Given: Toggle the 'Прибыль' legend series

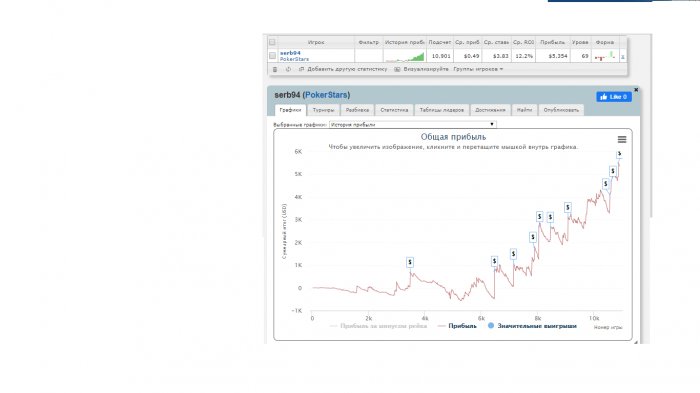Looking at the screenshot, I should 457,326.
